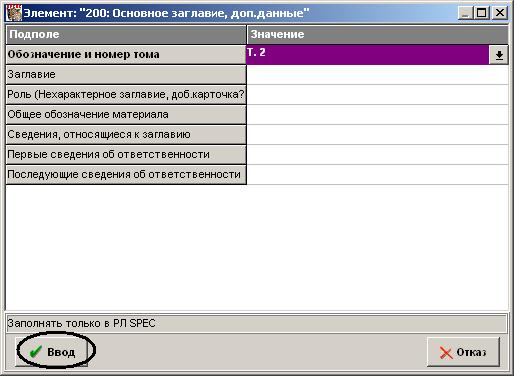Click the value cell for Последующие сведения об ответственности

tap(378, 175)
